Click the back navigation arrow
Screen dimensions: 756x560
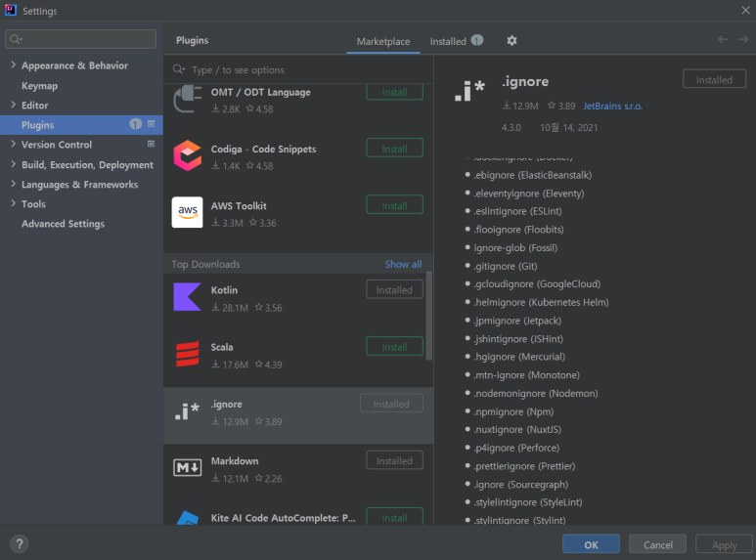click(x=722, y=39)
